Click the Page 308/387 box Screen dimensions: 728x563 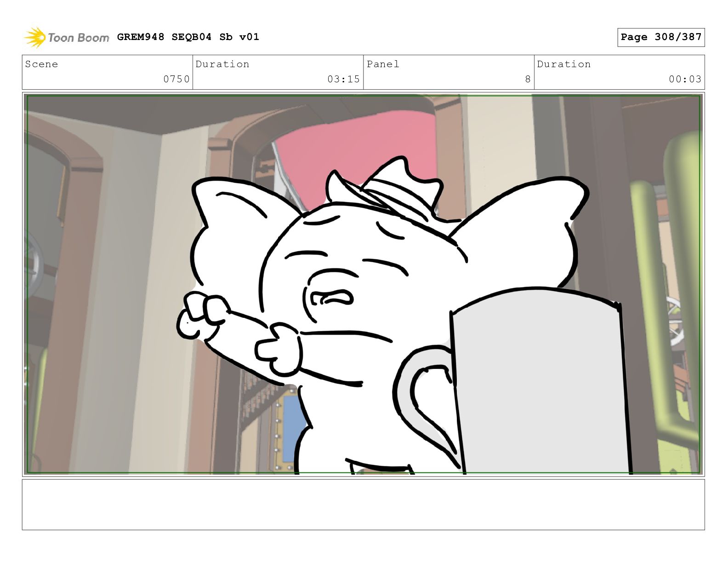tap(661, 37)
